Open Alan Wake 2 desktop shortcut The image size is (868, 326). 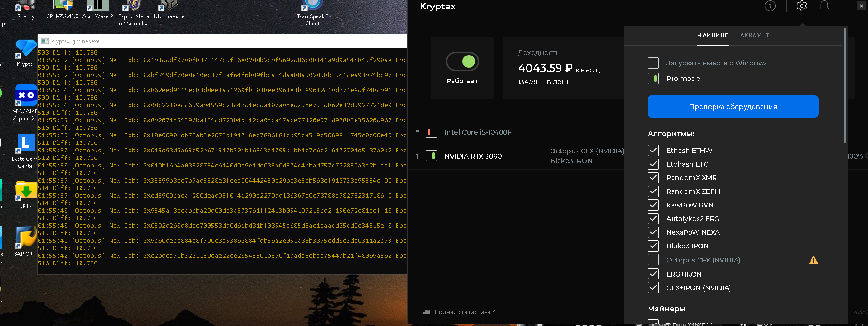97,10
